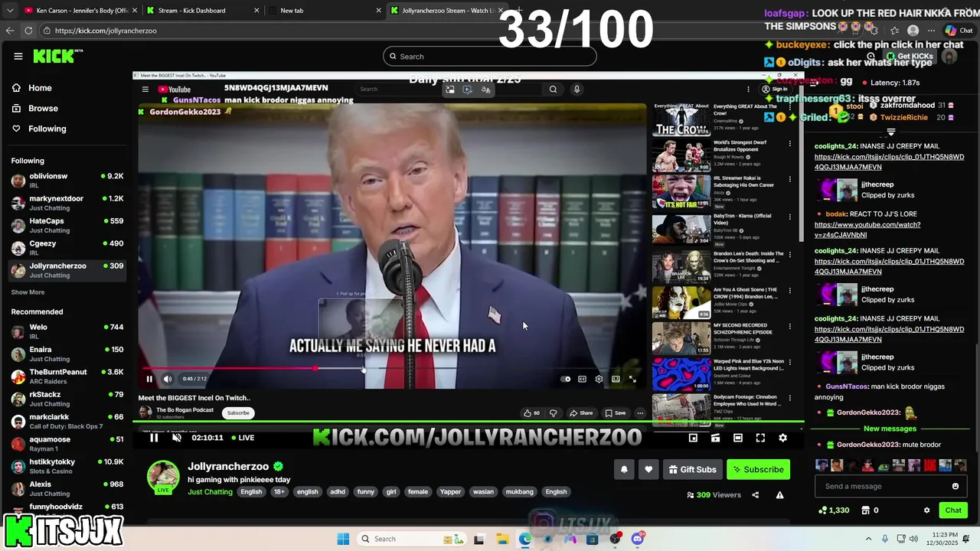Viewport: 980px width, 551px height.
Task: Like the YouTube video thumbs up
Action: tap(531, 413)
